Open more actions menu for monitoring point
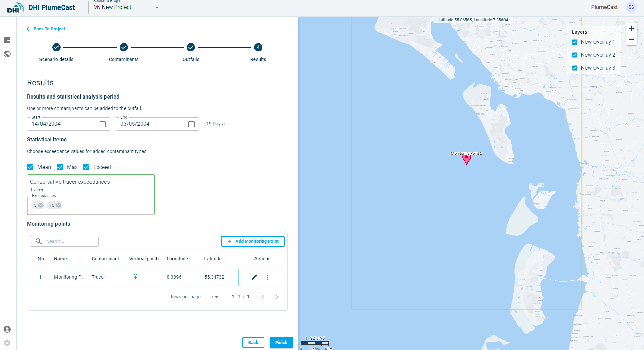This screenshot has width=644, height=350. [267, 277]
